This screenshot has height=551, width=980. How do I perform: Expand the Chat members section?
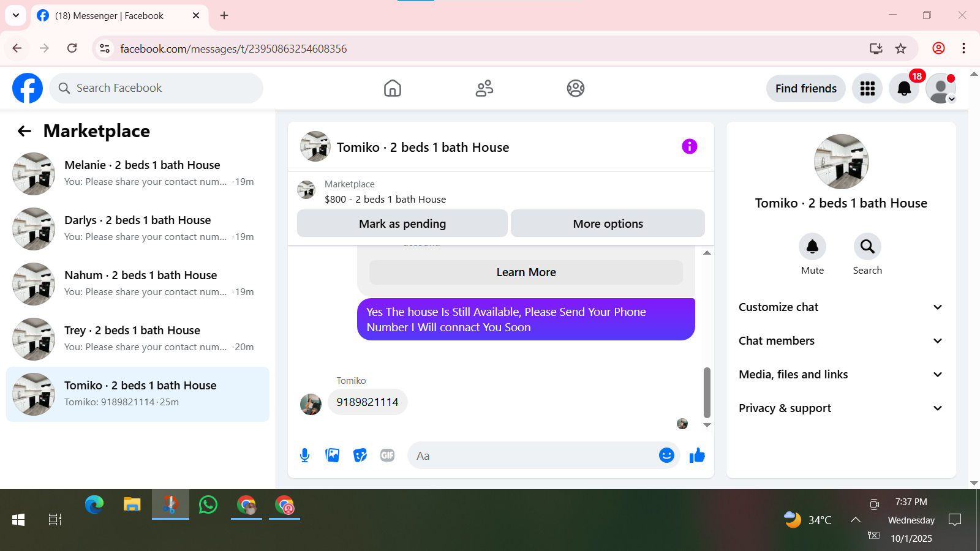tap(841, 341)
